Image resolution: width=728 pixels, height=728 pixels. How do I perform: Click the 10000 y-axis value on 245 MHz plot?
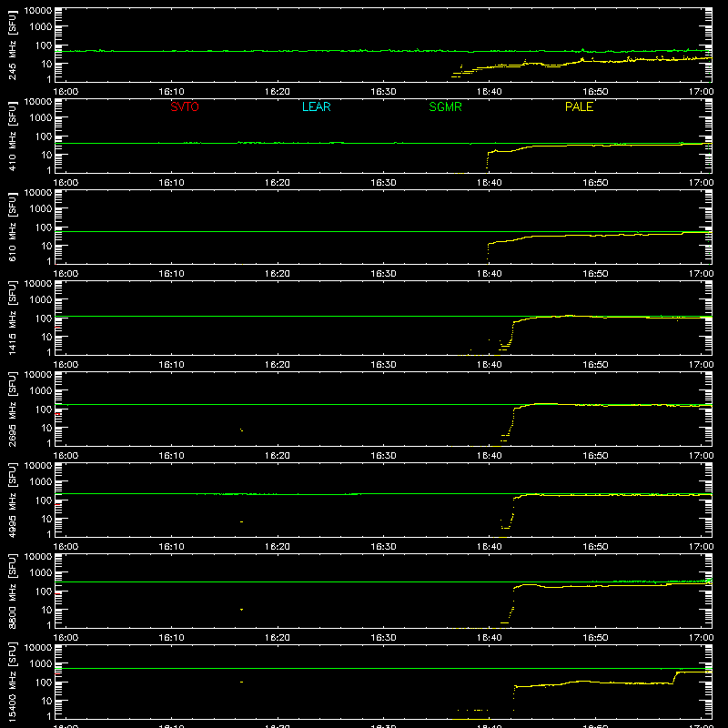click(x=38, y=11)
